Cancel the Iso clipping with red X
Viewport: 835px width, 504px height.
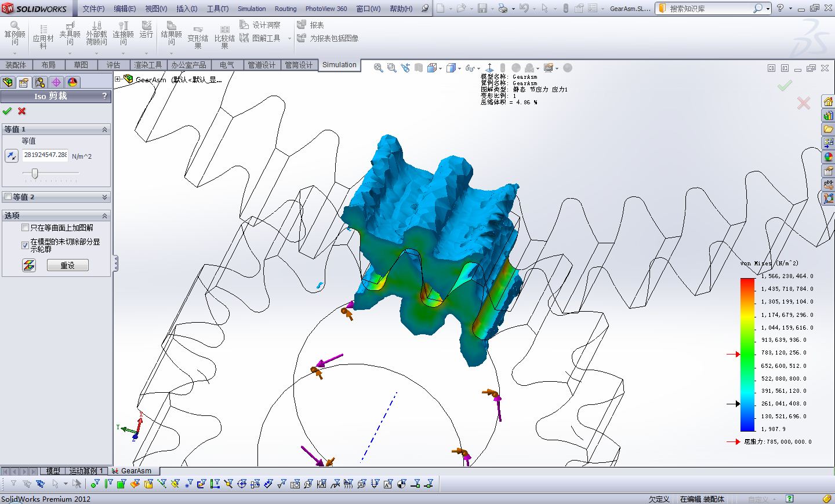click(x=22, y=111)
